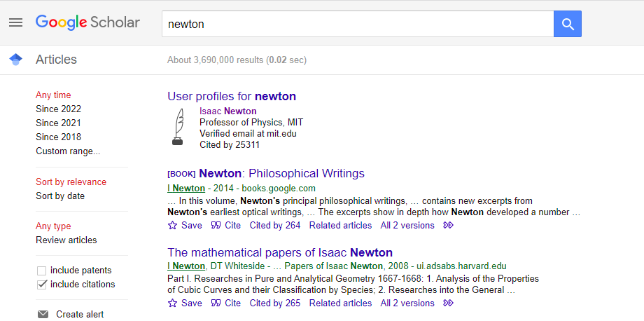Click Save under Philosophical Writings
The image size is (644, 321).
[x=192, y=225]
